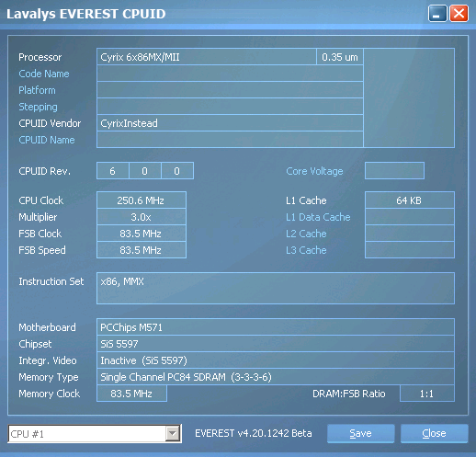Screen dimensions: 476x457
Task: Click the Memory Clock 83.5 MHz value
Action: click(131, 394)
